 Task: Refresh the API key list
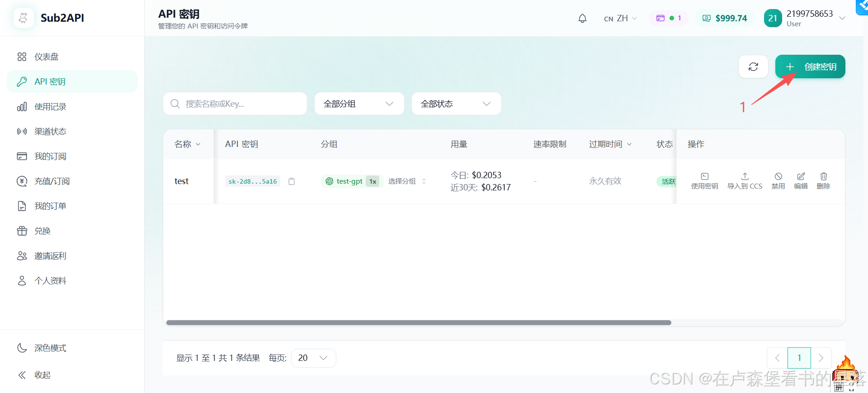753,66
